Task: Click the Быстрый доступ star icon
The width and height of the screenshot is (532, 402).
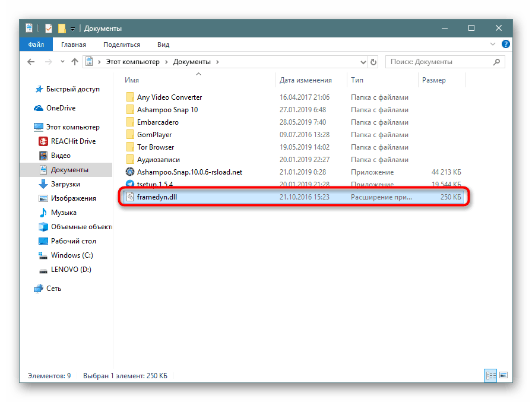Action: pos(39,89)
